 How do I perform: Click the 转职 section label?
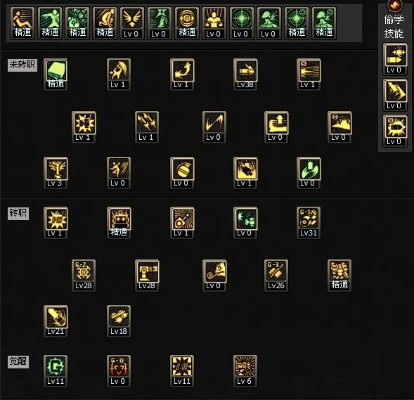pos(18,213)
